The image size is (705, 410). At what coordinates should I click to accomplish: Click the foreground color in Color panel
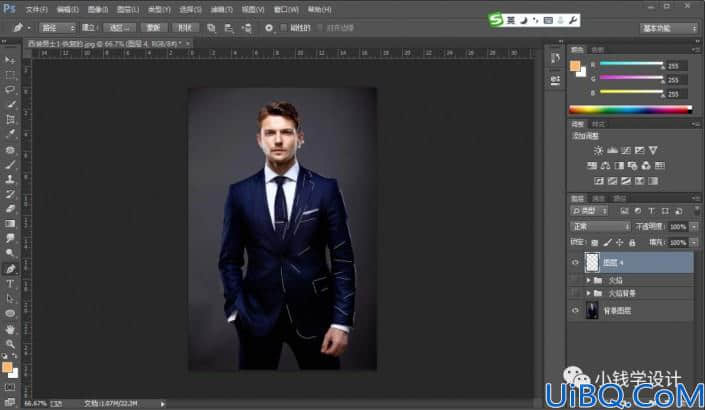click(x=575, y=66)
